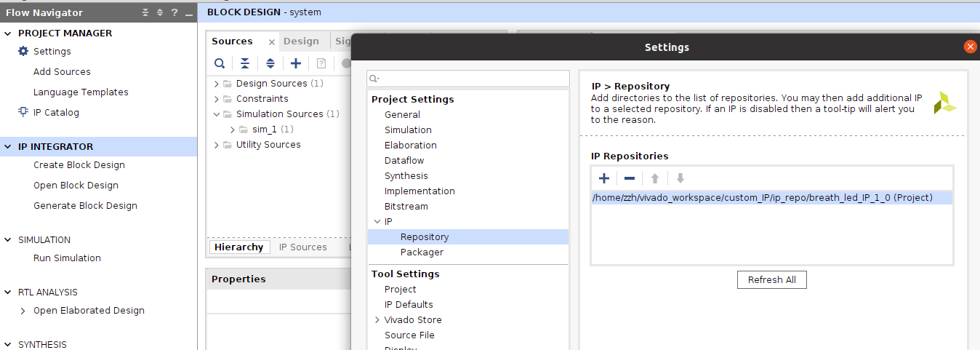Select Packager under IP
This screenshot has width=980, height=350.
422,252
